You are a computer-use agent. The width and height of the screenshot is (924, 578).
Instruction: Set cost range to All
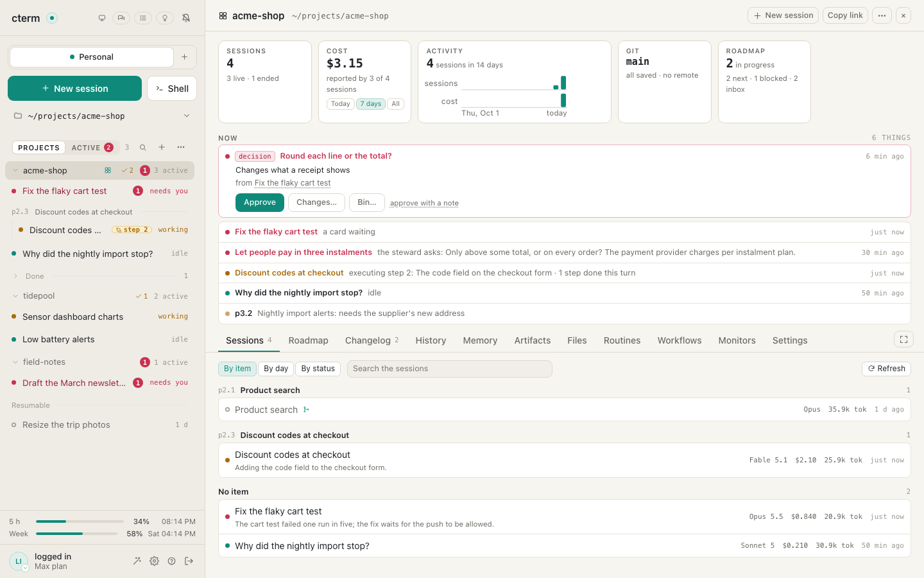[x=396, y=104]
